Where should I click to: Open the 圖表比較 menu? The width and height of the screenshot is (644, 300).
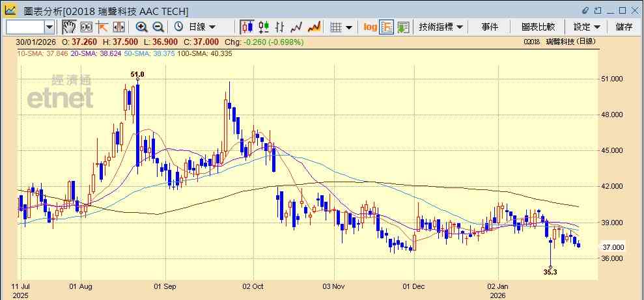click(x=538, y=27)
